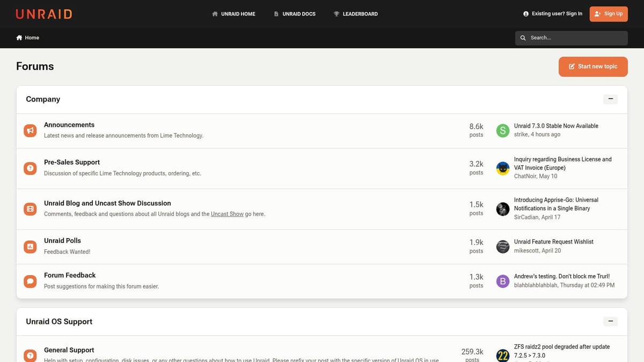Image resolution: width=644 pixels, height=362 pixels.
Task: Open the Company category heading
Action: [43, 99]
